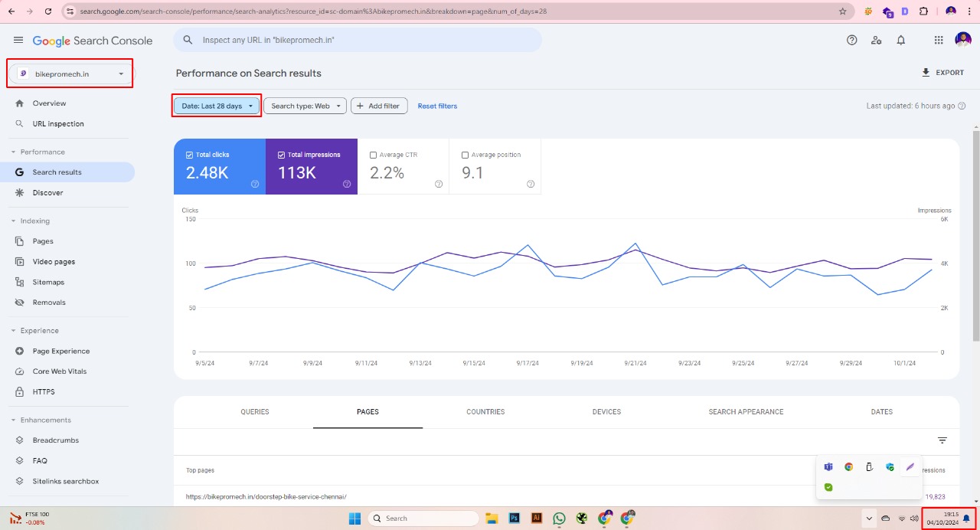Click the users and permissions icon

(x=877, y=41)
